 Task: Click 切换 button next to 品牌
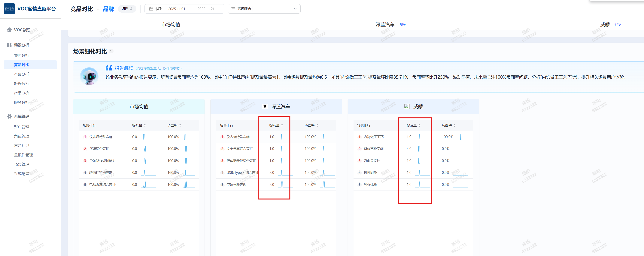point(127,9)
